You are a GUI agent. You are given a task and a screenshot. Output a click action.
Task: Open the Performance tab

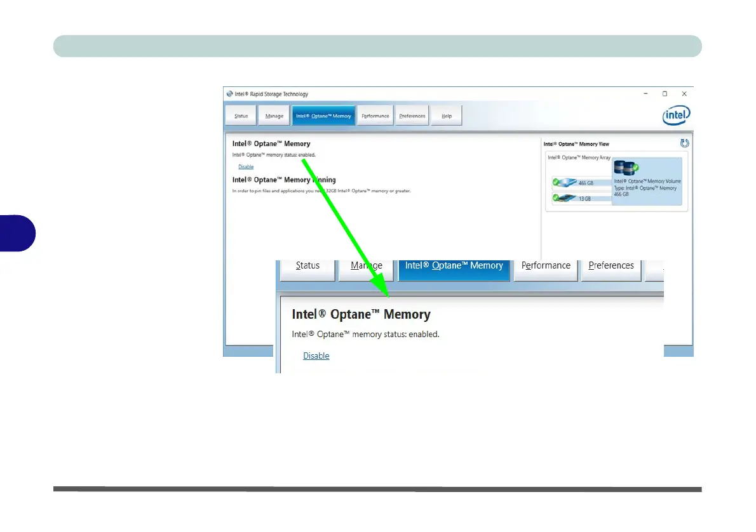point(375,116)
